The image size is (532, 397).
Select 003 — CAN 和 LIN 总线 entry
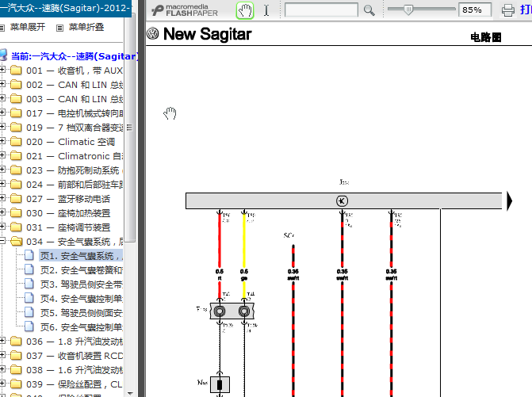[75, 99]
